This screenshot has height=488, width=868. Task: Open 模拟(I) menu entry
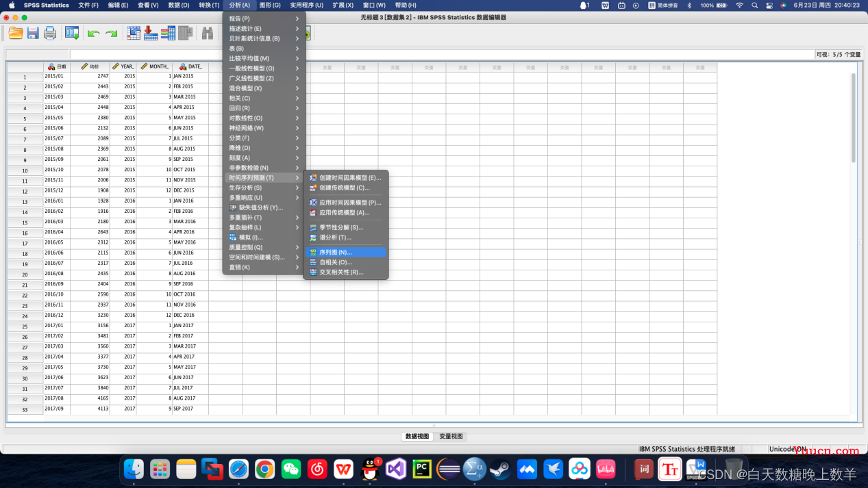[x=264, y=237]
